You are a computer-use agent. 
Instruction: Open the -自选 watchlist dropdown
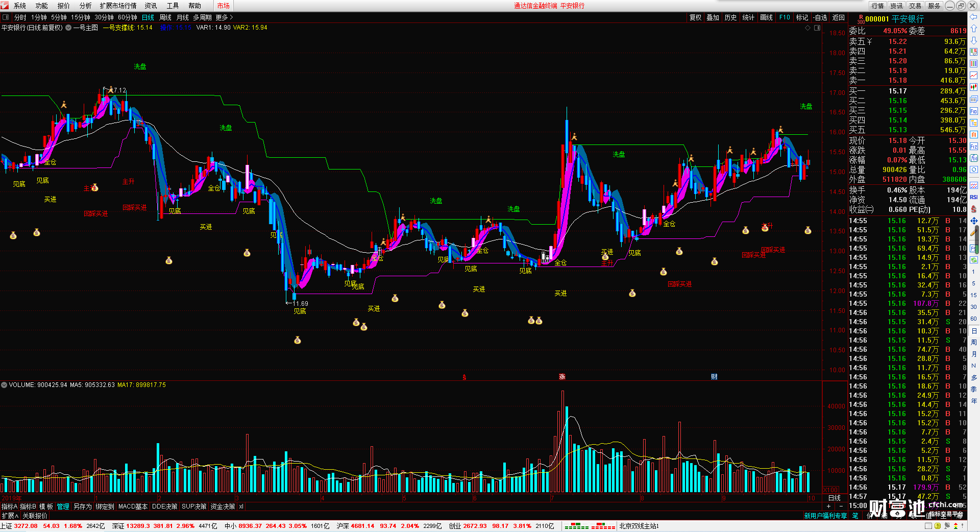[820, 17]
